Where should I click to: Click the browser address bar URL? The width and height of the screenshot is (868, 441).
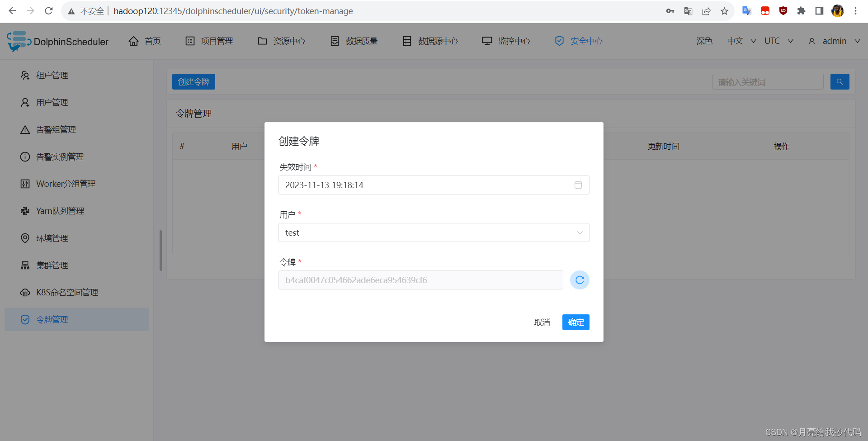[233, 11]
